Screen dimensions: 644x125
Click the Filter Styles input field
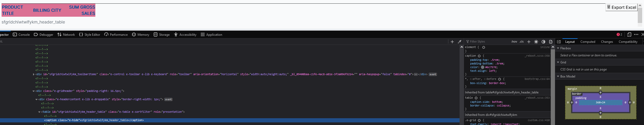pos(487,42)
